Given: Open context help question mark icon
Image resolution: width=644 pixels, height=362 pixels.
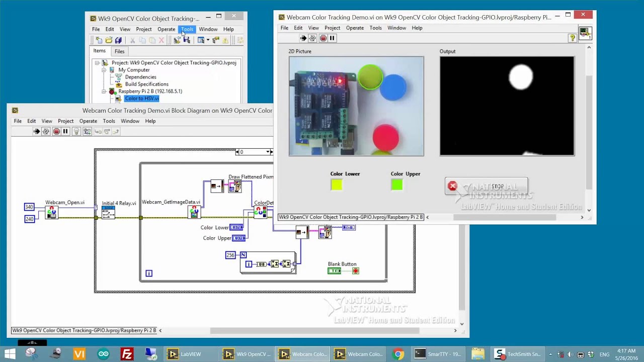Looking at the screenshot, I should coord(572,38).
